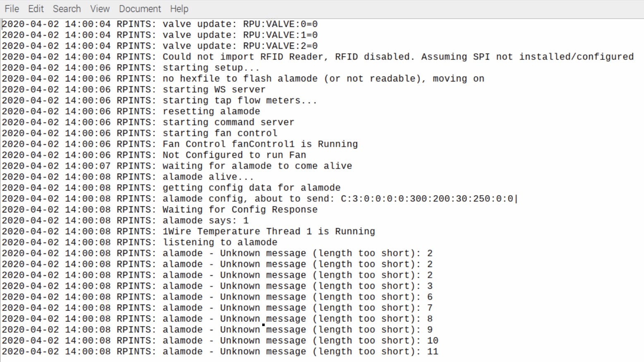The height and width of the screenshot is (362, 644).
Task: Click the 'alamode alive...' log line
Action: click(x=128, y=177)
